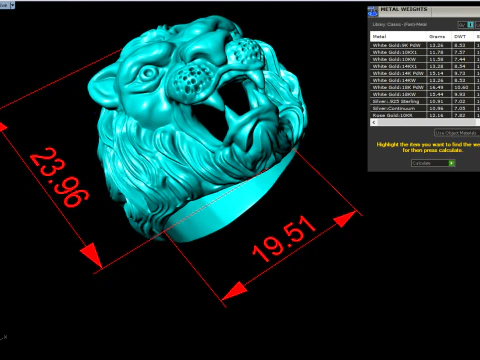Sort by the Grams column header
Viewport: 480px width, 360px height.
pos(438,36)
